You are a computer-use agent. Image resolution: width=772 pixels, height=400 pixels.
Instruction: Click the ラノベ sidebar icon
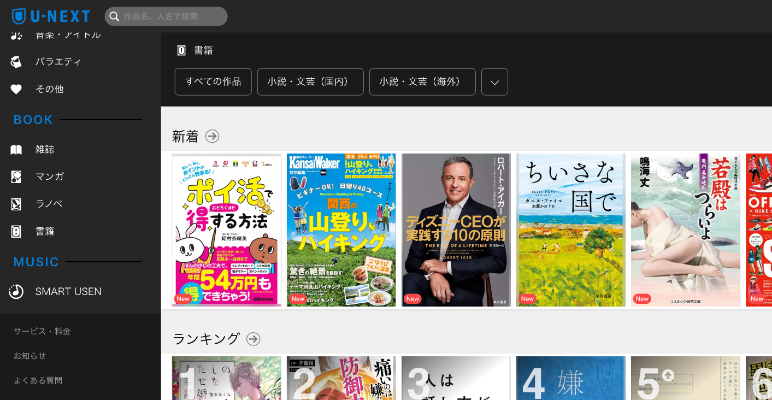(x=16, y=204)
